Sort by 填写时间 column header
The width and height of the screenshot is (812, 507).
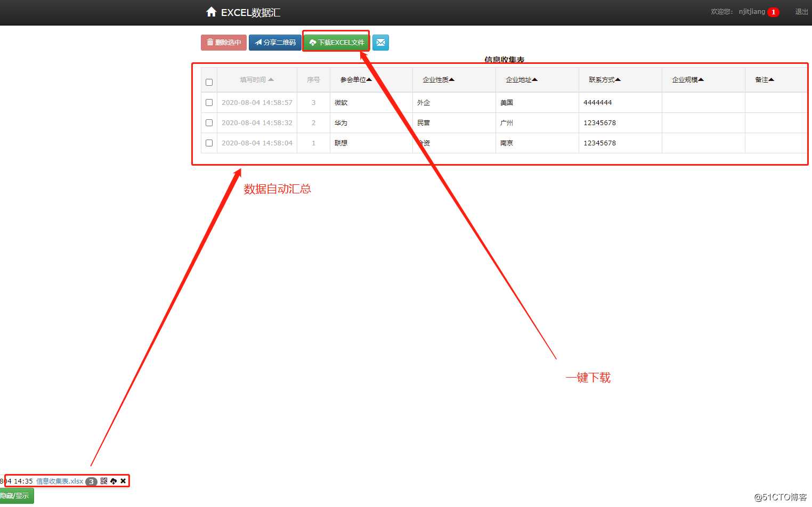257,80
